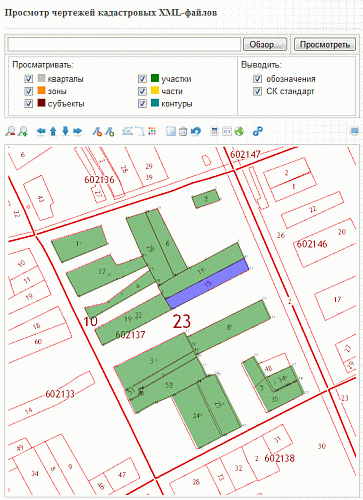Pan map left with blue arrow

(41, 131)
